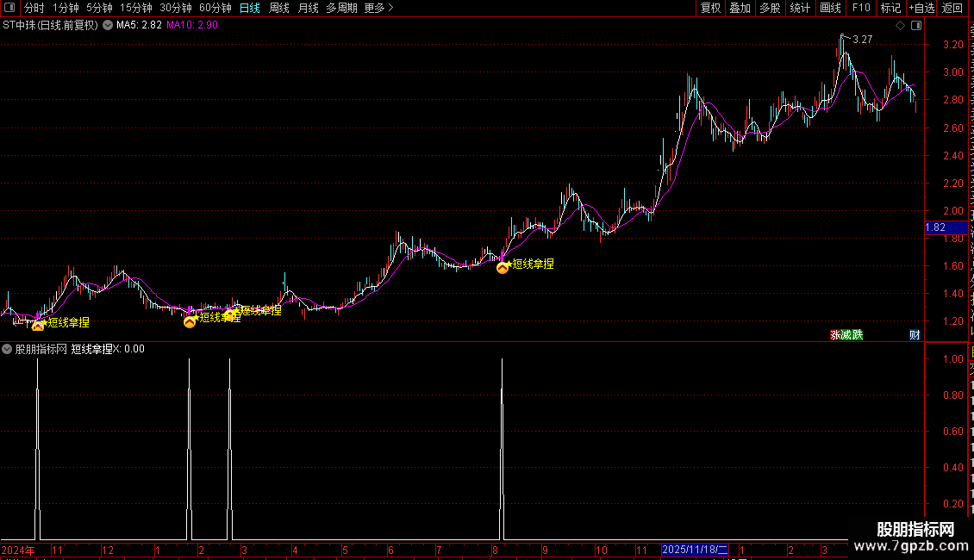Toggle the side panel icon in chart header
This screenshot has height=560, width=974.
point(916,26)
